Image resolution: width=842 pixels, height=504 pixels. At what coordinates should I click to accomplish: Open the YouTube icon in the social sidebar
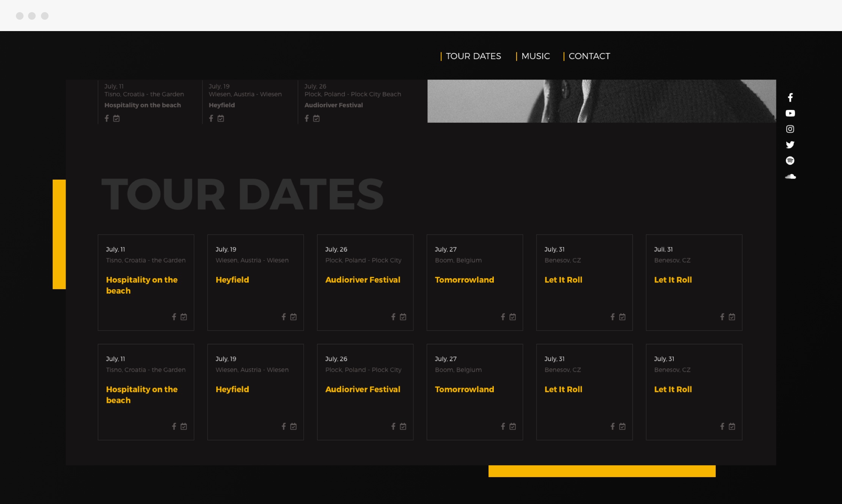(x=790, y=113)
